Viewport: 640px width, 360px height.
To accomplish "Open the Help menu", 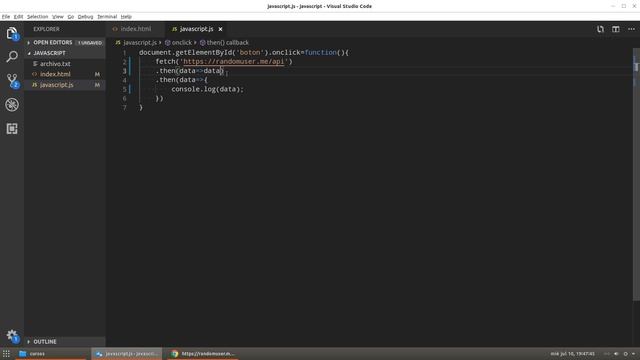I will (x=126, y=17).
